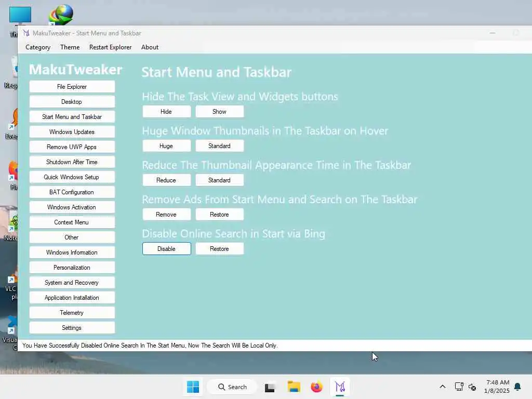This screenshot has height=399, width=532.
Task: Open clock and date flyout
Action: point(497,387)
